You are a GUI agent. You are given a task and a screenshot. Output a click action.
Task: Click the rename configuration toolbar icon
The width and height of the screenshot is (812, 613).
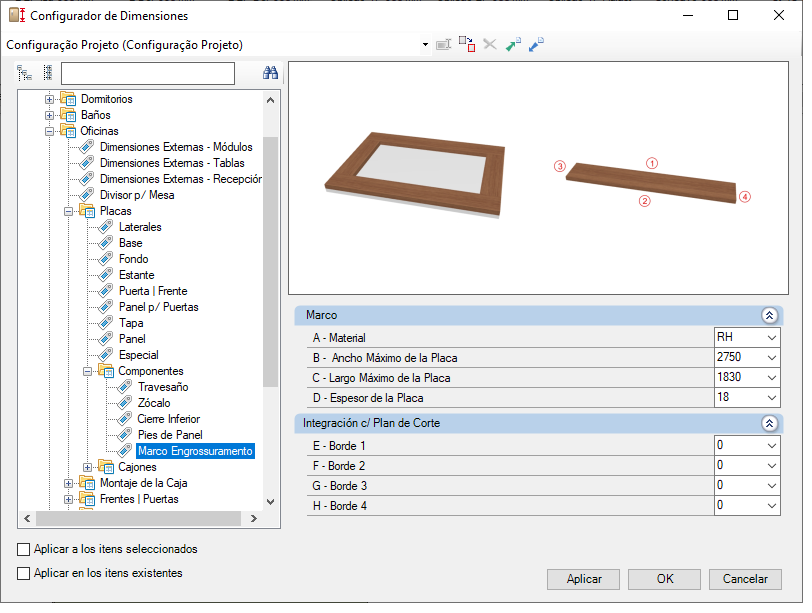[444, 45]
